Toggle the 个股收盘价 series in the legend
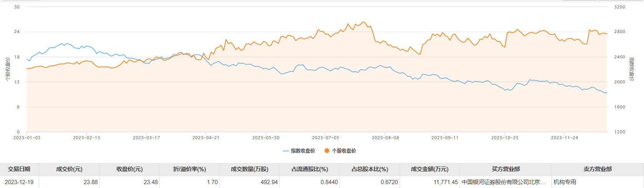This screenshot has height=188, width=644. (340, 151)
